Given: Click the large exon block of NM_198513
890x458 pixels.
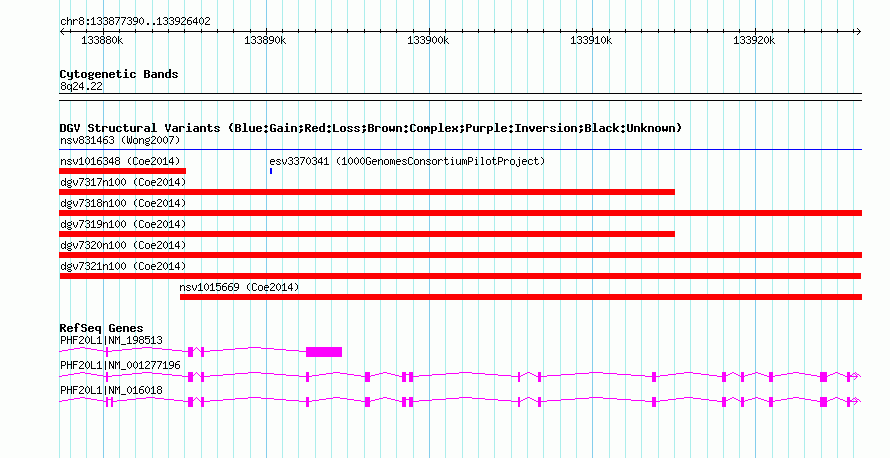Looking at the screenshot, I should click(x=324, y=352).
